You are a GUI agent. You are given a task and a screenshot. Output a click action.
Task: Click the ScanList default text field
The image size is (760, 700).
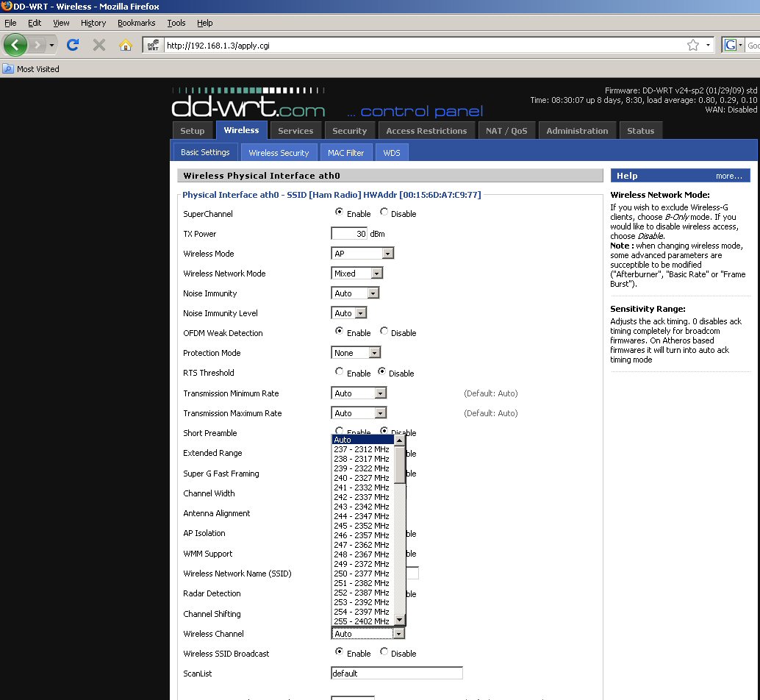pyautogui.click(x=396, y=674)
